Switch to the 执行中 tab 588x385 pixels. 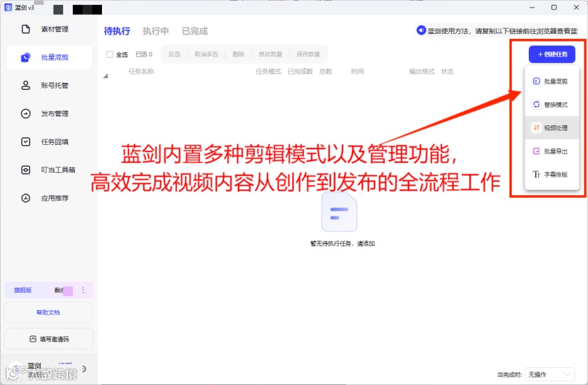pyautogui.click(x=156, y=31)
